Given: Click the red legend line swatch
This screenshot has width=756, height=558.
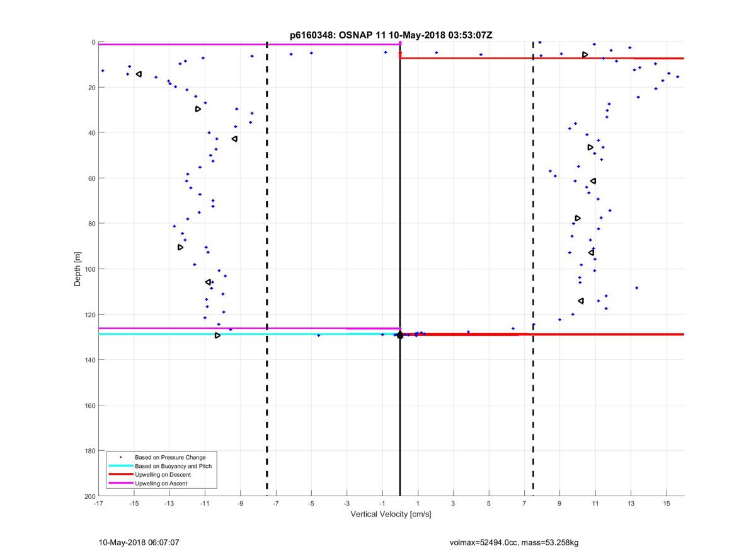Looking at the screenshot, I should pos(120,475).
